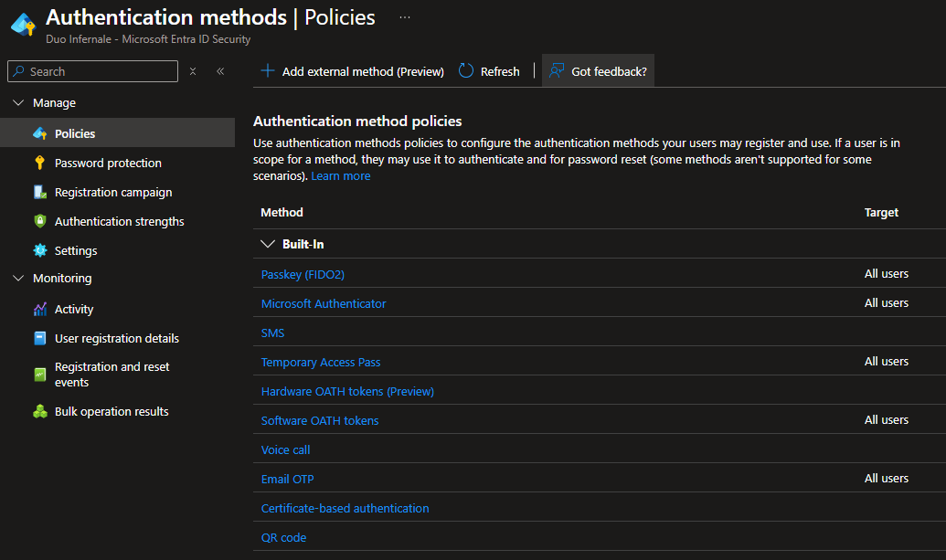The width and height of the screenshot is (946, 560).
Task: Click the Got feedback? button
Action: 599,71
